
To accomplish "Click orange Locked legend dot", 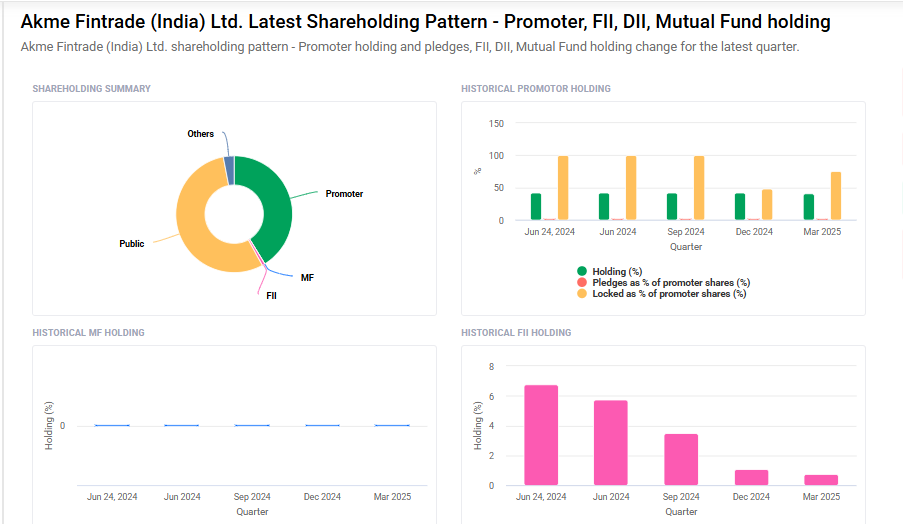I will point(582,293).
